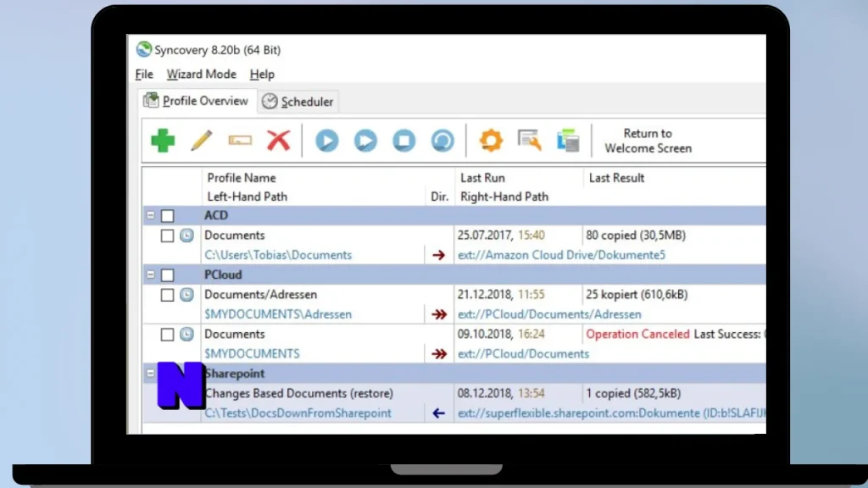Click last run 09.10.2018, 16:24
The image size is (868, 488).
click(x=501, y=334)
